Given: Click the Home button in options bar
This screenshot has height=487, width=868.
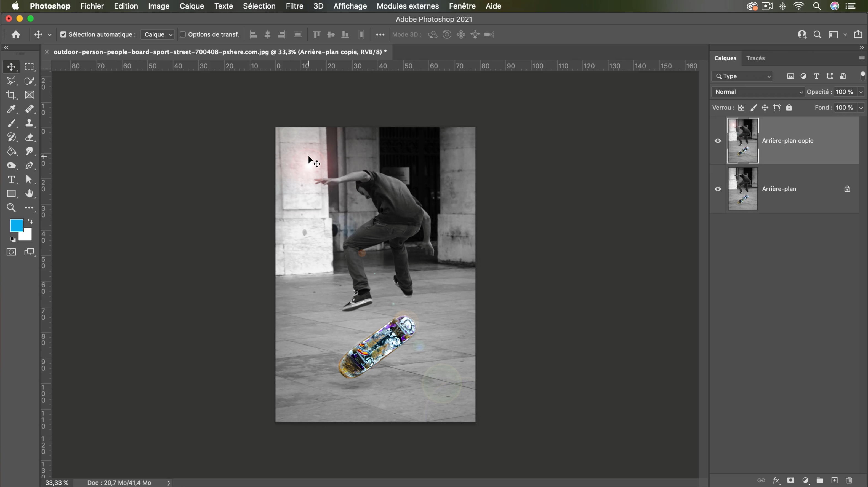Looking at the screenshot, I should pyautogui.click(x=16, y=34).
